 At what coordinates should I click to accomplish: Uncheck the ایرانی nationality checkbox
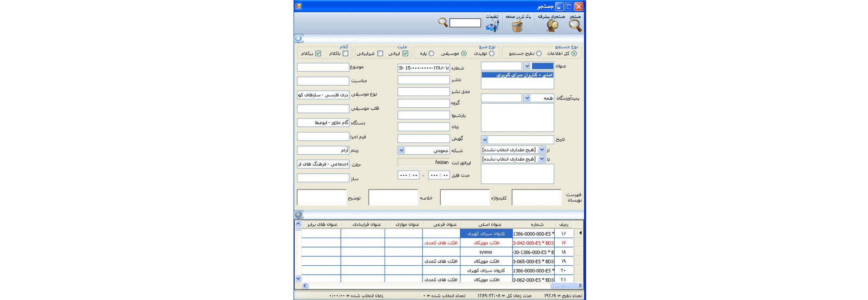(405, 54)
